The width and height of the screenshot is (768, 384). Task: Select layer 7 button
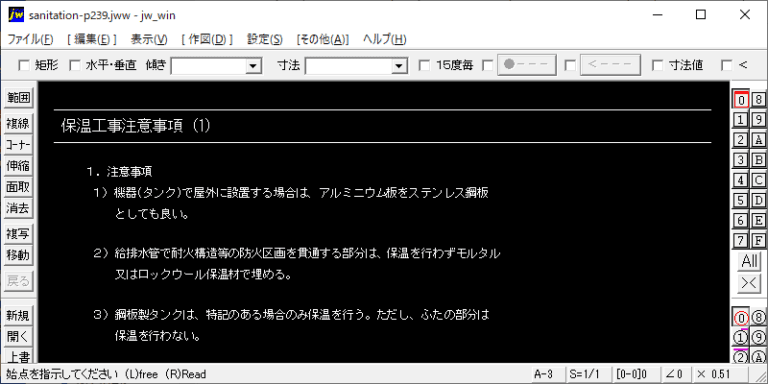[x=741, y=240]
